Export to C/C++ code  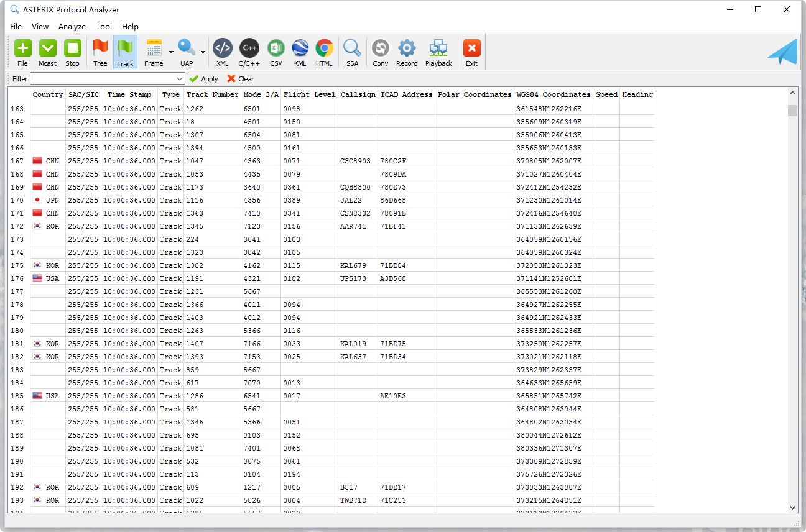coord(249,52)
